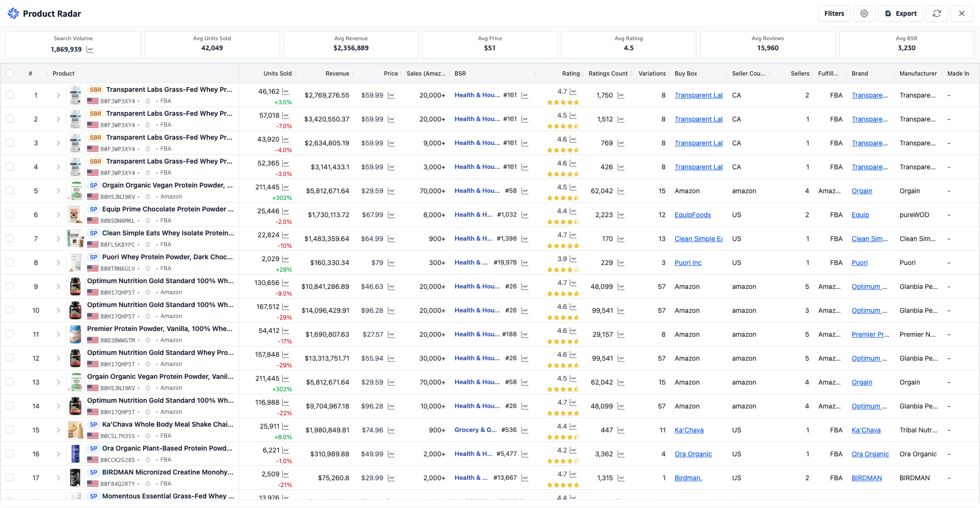Open price chart for Premier Protein Powder
The height and width of the screenshot is (508, 980).
[391, 335]
